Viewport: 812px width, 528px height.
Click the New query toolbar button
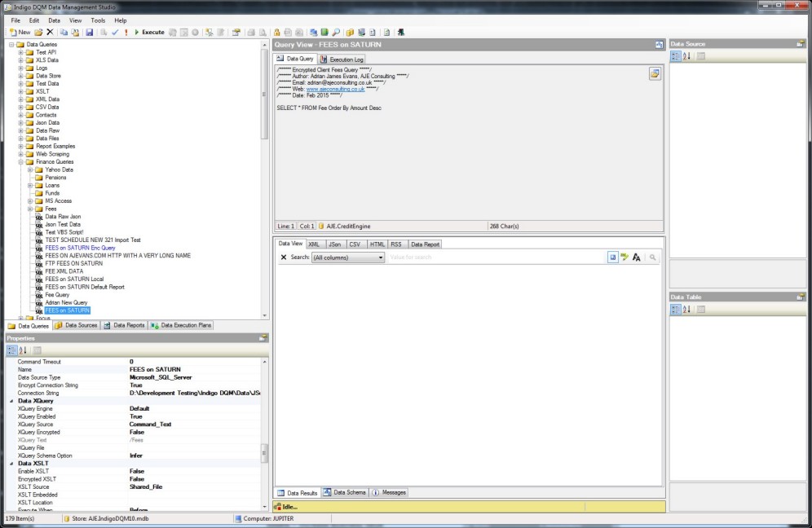pos(20,33)
